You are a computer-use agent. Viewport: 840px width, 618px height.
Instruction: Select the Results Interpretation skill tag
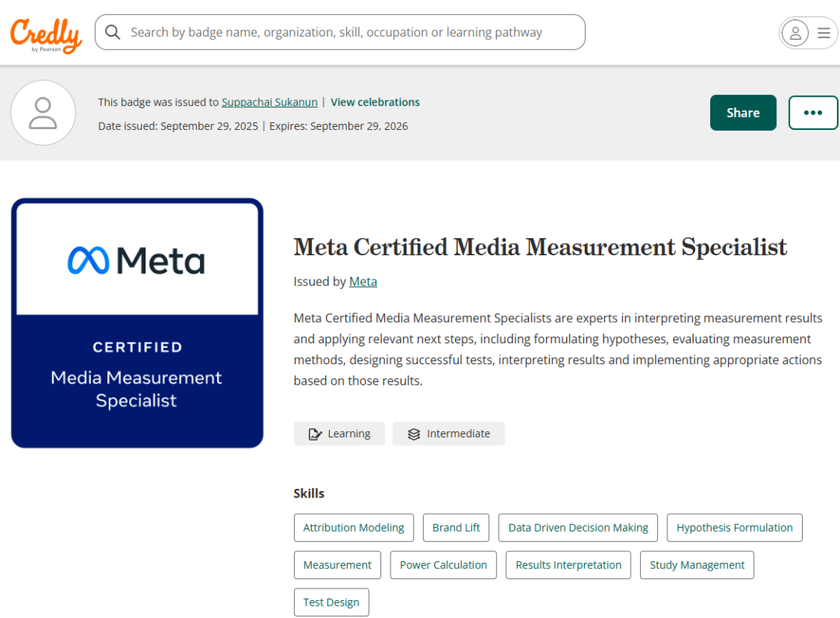coord(568,564)
